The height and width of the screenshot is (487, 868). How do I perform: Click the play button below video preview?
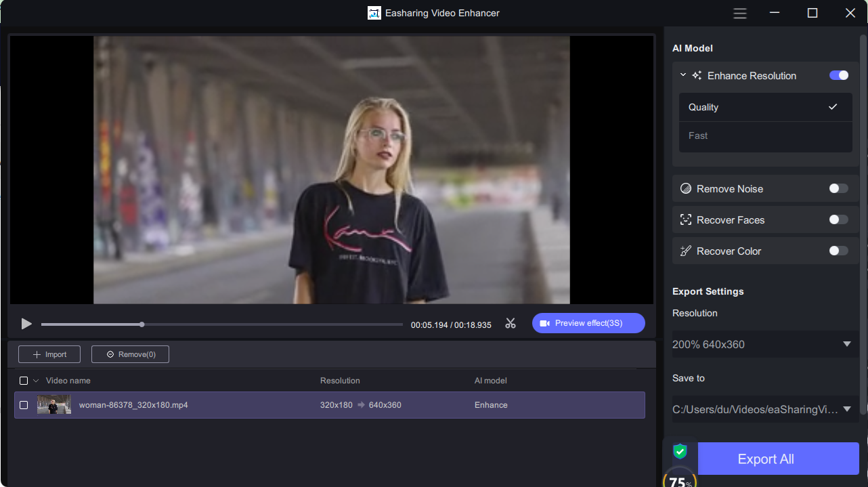coord(26,324)
